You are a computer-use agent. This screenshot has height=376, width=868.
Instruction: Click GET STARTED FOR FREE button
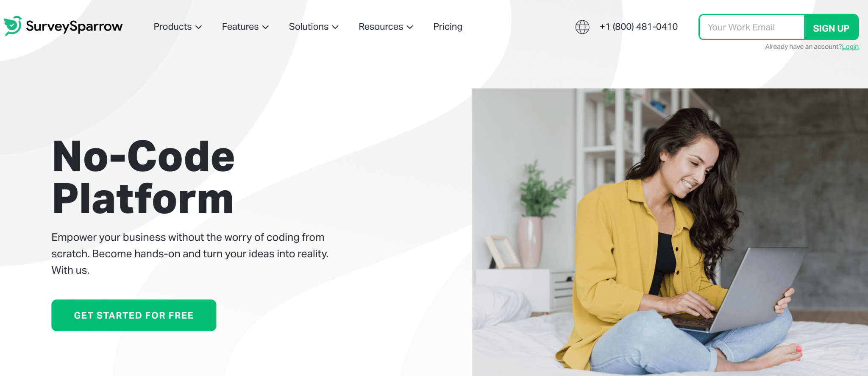point(134,315)
